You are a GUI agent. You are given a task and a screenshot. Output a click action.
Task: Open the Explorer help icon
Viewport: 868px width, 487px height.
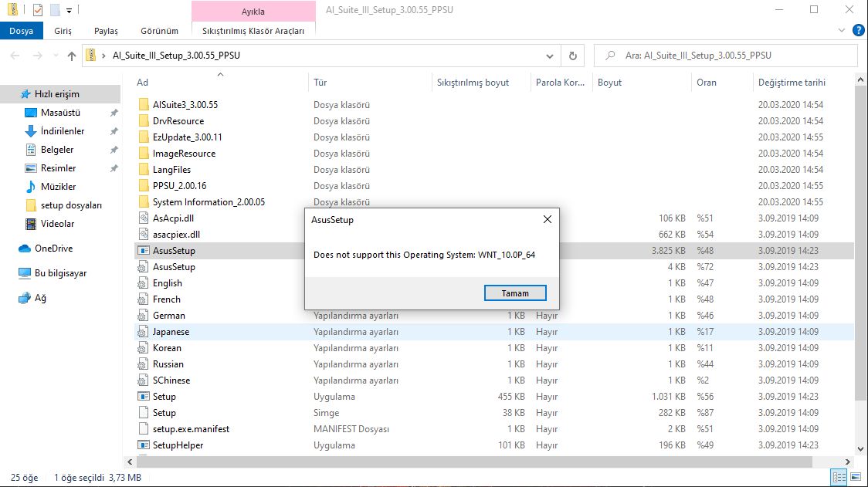coord(859,30)
